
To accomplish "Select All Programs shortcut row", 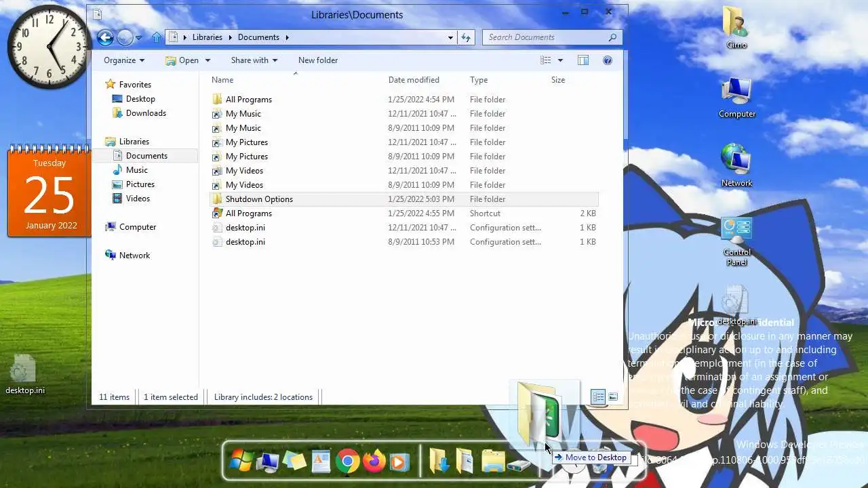I will [403, 213].
